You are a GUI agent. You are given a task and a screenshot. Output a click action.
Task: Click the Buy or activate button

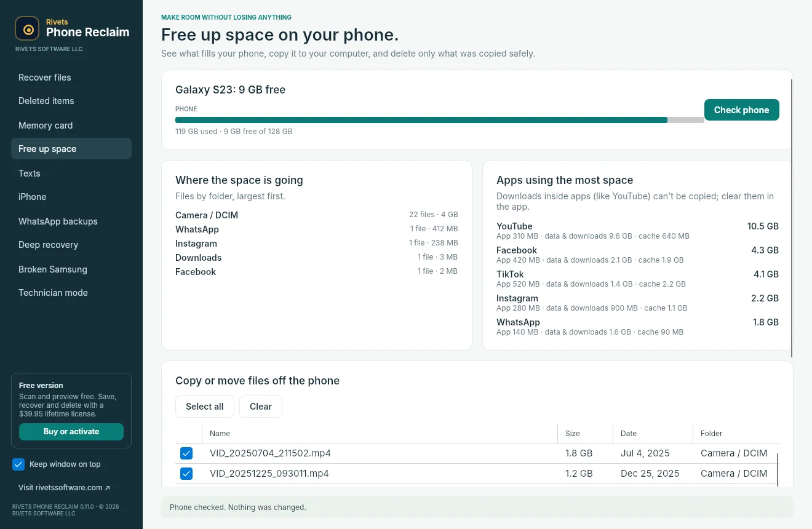point(71,432)
